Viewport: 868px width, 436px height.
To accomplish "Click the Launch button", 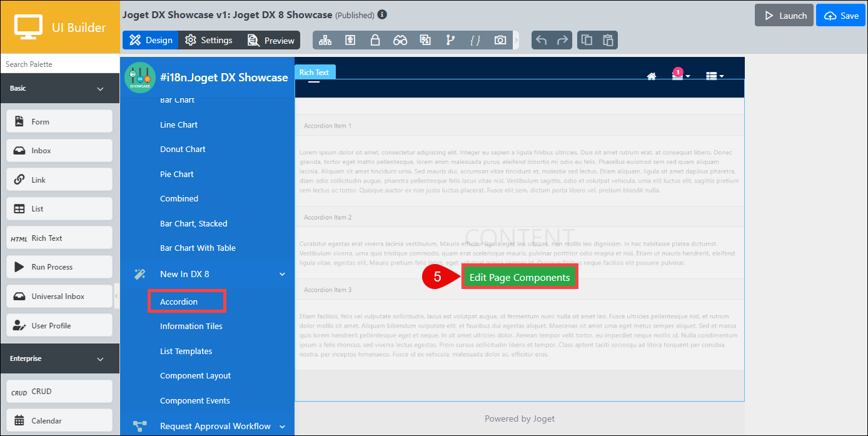I will [784, 16].
